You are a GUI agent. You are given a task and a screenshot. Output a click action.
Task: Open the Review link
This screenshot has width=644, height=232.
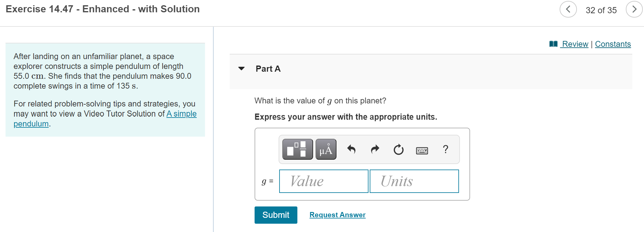pyautogui.click(x=575, y=44)
